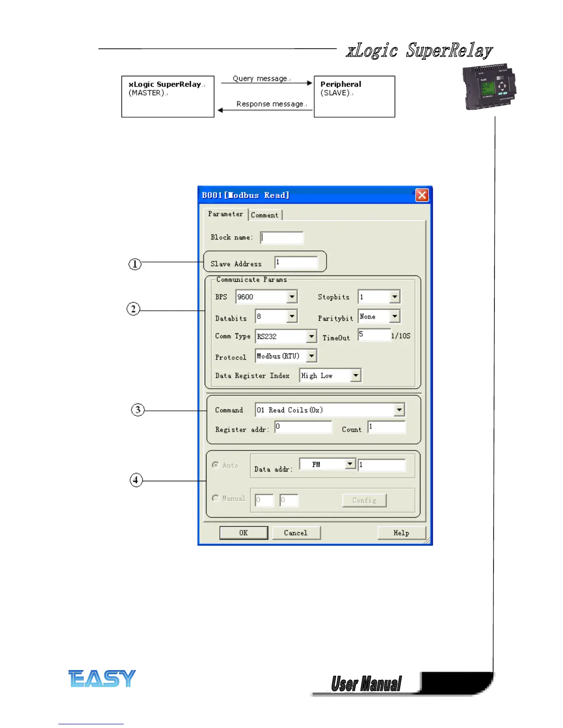The height and width of the screenshot is (728, 563).
Task: Open the Stopbits dropdown
Action: pos(395,297)
